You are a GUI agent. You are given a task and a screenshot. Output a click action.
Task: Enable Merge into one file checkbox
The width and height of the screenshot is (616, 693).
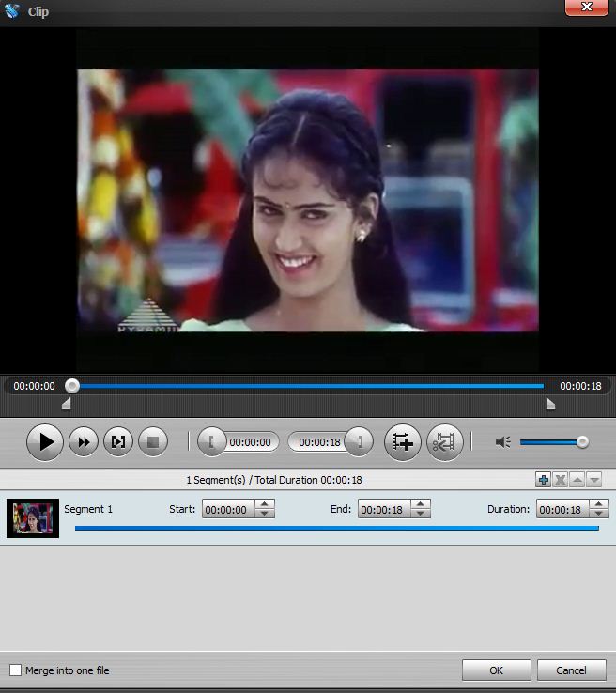(x=15, y=670)
